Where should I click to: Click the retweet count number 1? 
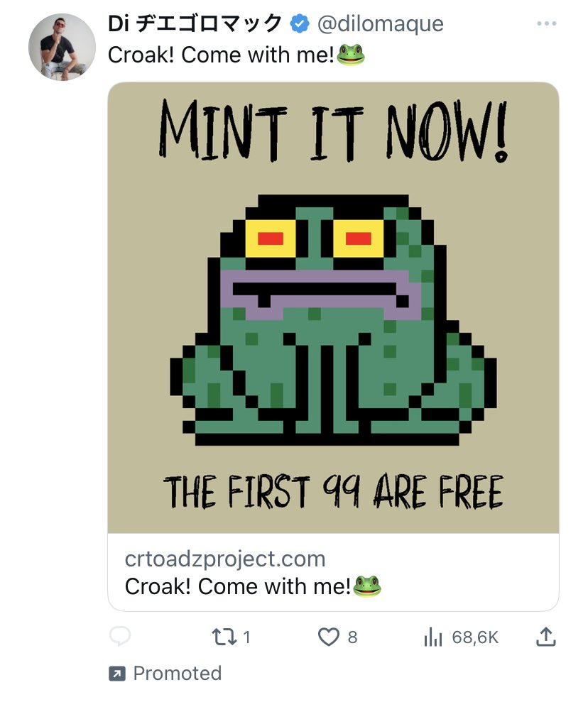click(x=246, y=637)
